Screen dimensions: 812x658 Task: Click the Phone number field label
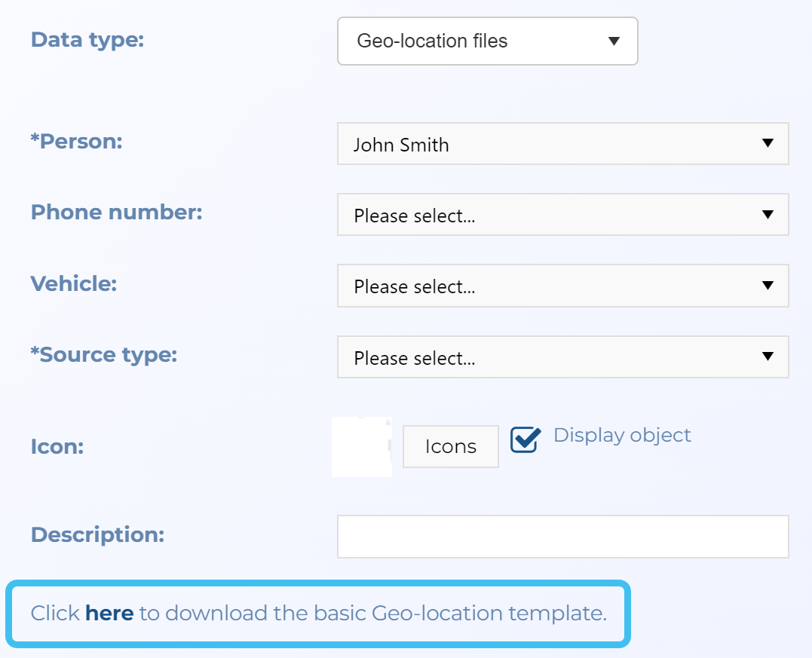tap(116, 212)
